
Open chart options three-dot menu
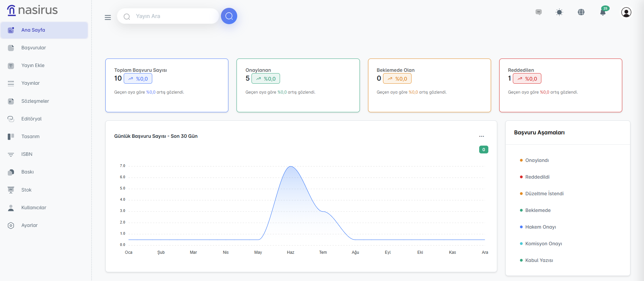[481, 136]
